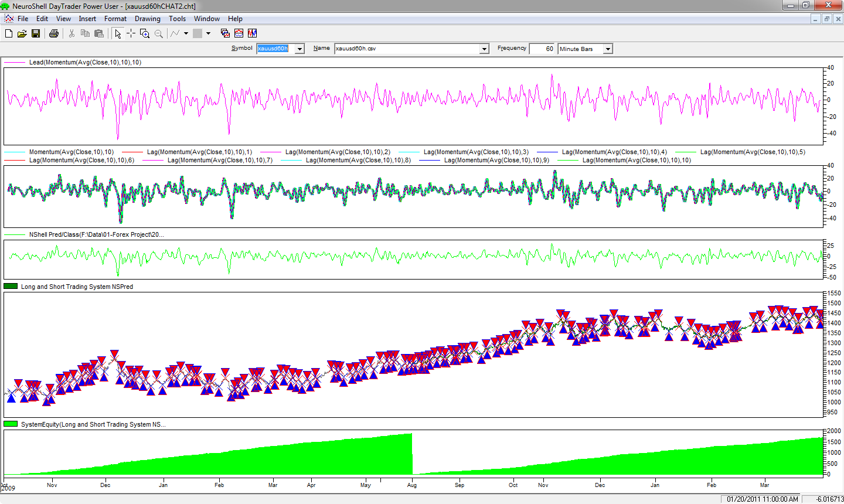Image resolution: width=844 pixels, height=504 pixels.
Task: Click the Symbol text field xauusd60h
Action: pyautogui.click(x=275, y=49)
